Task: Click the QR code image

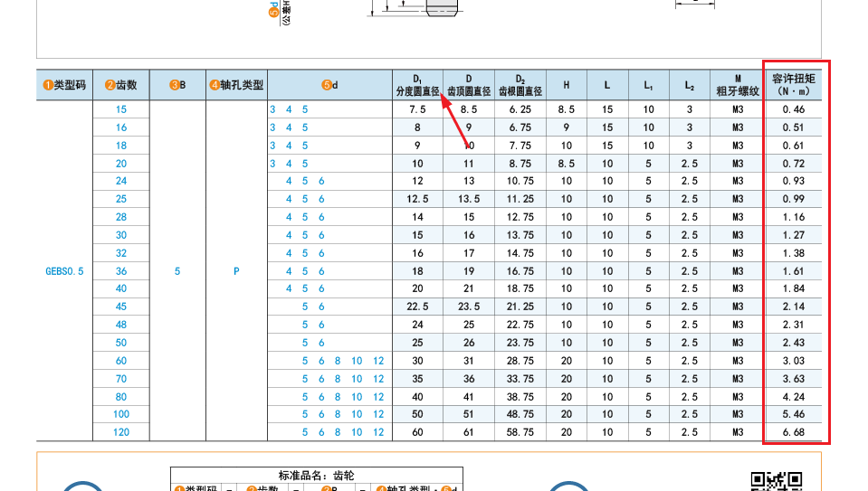Action: [x=777, y=481]
